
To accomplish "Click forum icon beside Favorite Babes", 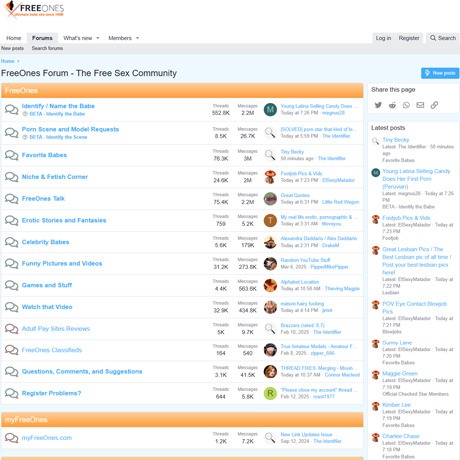I will (x=12, y=155).
